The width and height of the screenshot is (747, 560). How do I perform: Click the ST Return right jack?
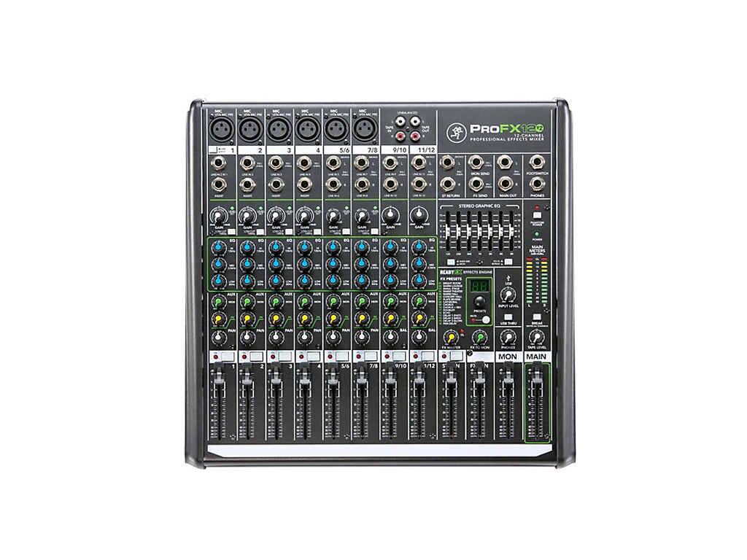click(447, 183)
